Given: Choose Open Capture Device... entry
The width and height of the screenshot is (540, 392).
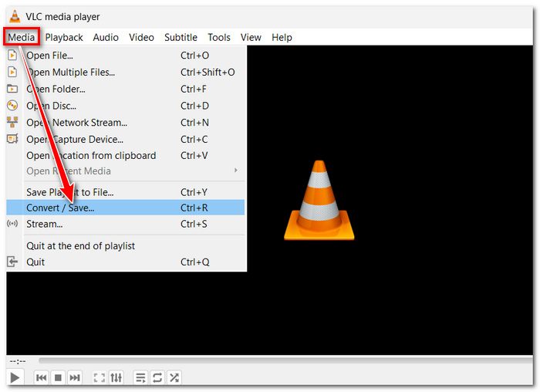Looking at the screenshot, I should (x=125, y=139).
